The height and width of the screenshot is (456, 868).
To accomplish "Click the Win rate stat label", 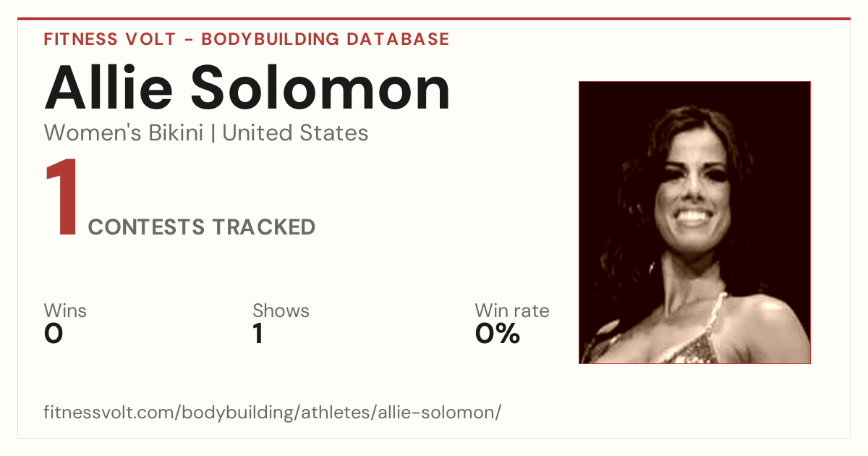I will point(511,311).
